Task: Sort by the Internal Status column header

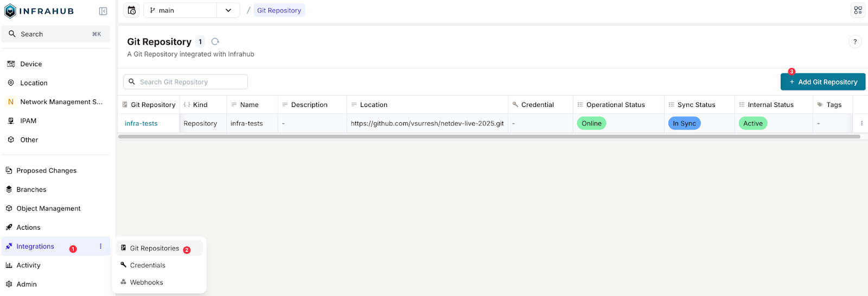Action: [x=774, y=105]
